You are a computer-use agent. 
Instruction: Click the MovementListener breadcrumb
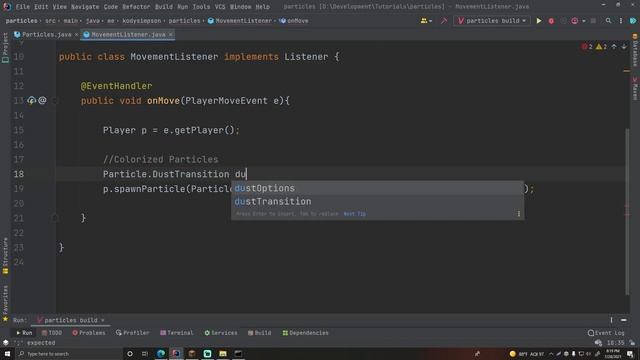240,21
